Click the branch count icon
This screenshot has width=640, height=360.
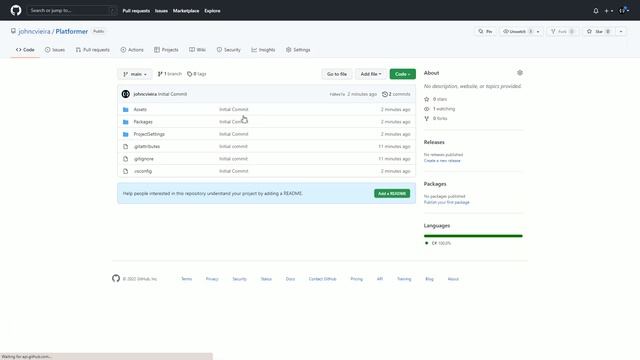pyautogui.click(x=160, y=74)
